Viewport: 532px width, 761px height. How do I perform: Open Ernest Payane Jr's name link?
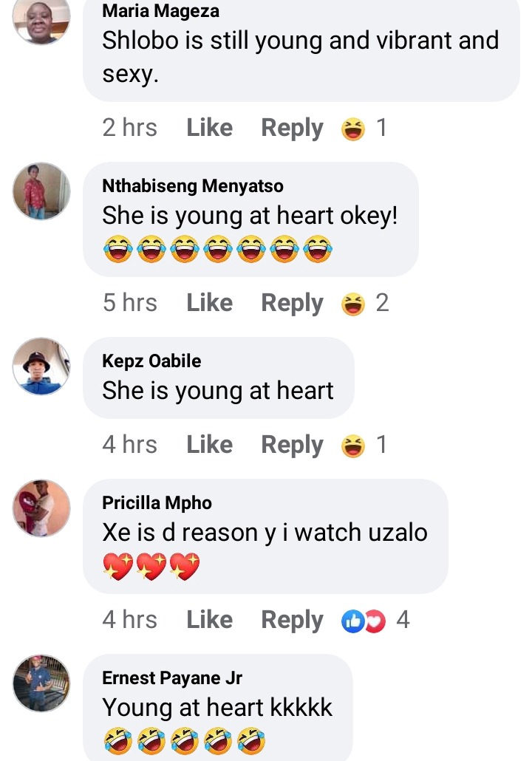point(172,678)
